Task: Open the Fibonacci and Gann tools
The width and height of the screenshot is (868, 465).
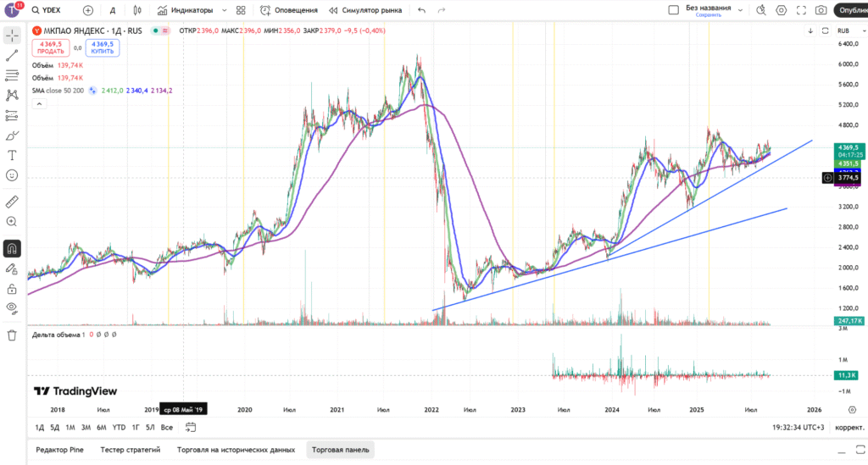Action: (12, 75)
